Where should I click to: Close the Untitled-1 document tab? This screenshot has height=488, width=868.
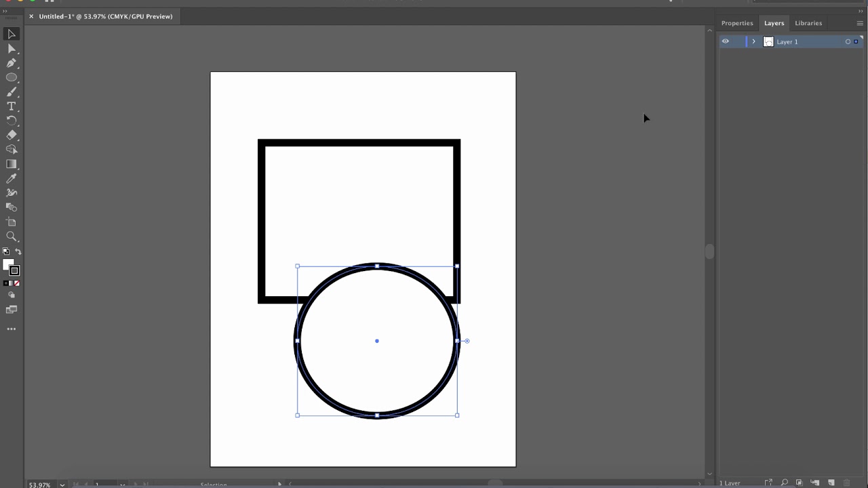point(31,16)
